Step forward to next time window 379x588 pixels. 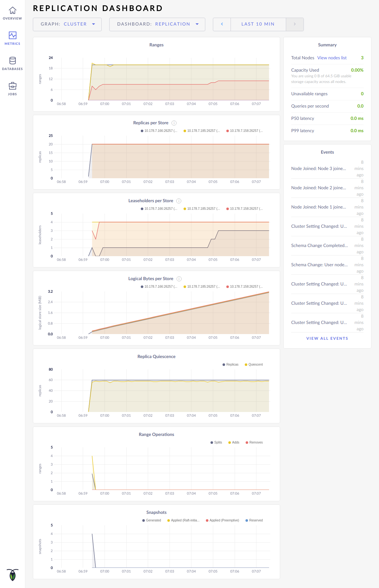(295, 24)
